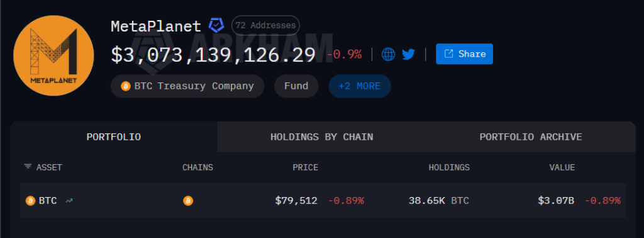Open MetaPlanet's Twitter profile icon
Image resolution: width=644 pixels, height=238 pixels.
point(409,54)
